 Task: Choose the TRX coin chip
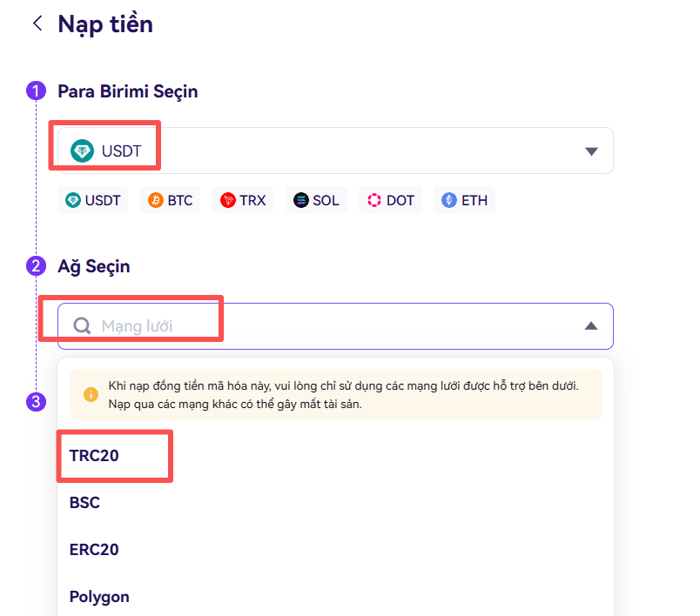(243, 200)
